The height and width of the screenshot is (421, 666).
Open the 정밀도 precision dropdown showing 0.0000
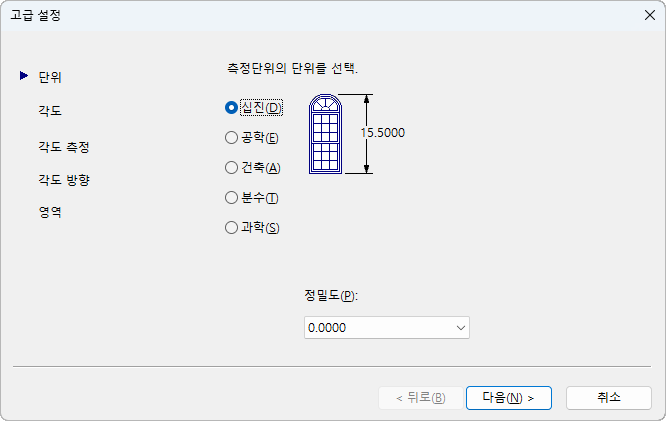coord(387,328)
